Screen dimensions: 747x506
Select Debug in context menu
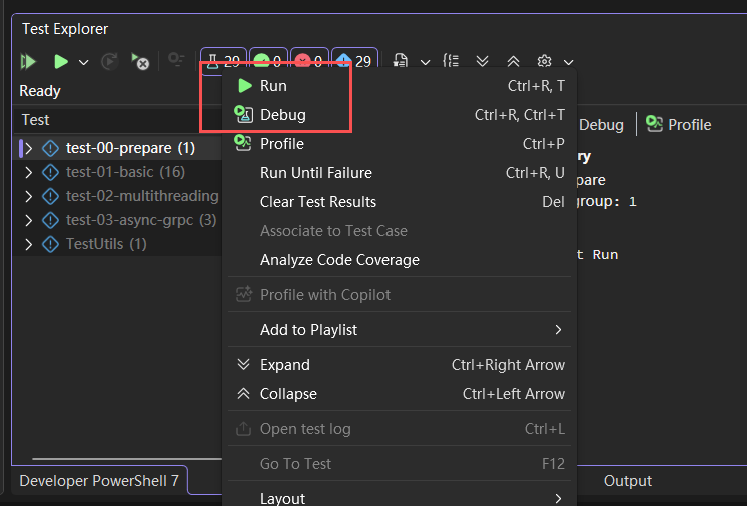pos(399,115)
